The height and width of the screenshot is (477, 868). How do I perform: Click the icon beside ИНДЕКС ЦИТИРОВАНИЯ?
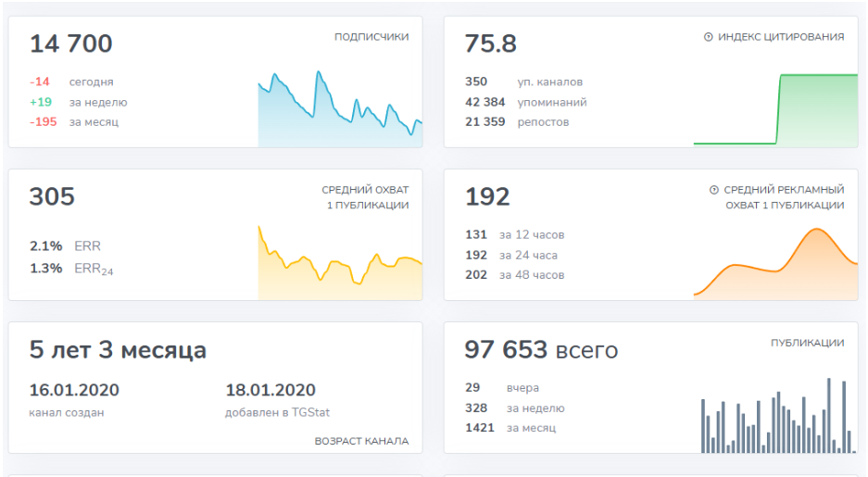[x=709, y=38]
